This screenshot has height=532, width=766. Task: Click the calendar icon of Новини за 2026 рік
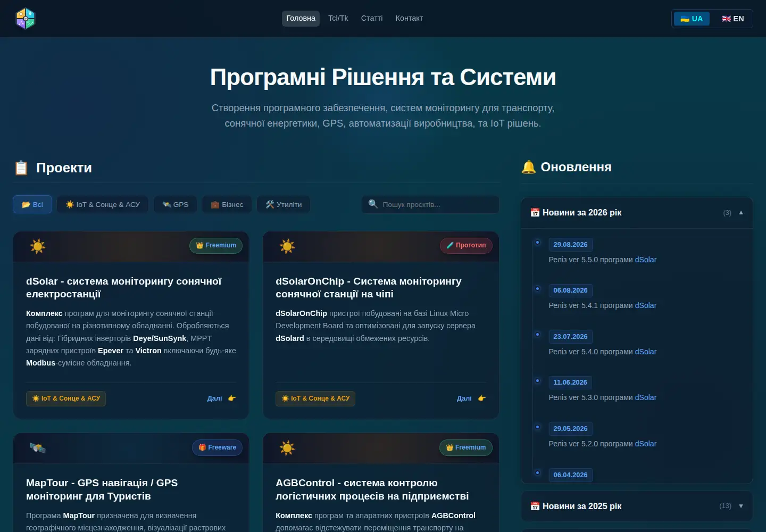point(535,212)
